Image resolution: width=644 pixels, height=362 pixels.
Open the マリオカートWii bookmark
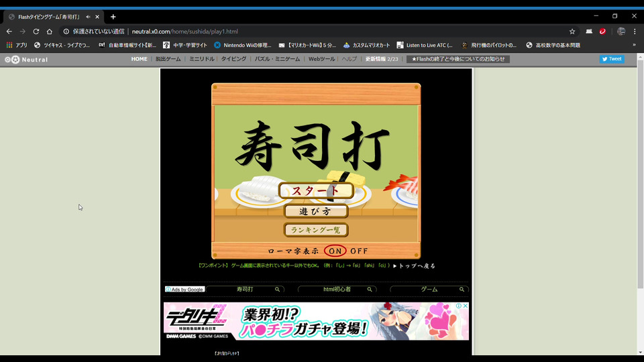pos(307,45)
